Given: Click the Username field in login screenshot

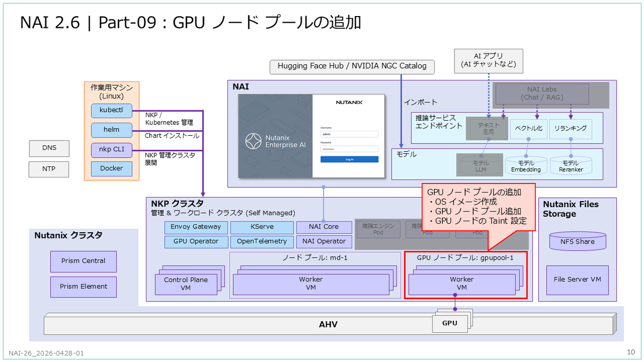Looking at the screenshot, I should click(x=349, y=134).
